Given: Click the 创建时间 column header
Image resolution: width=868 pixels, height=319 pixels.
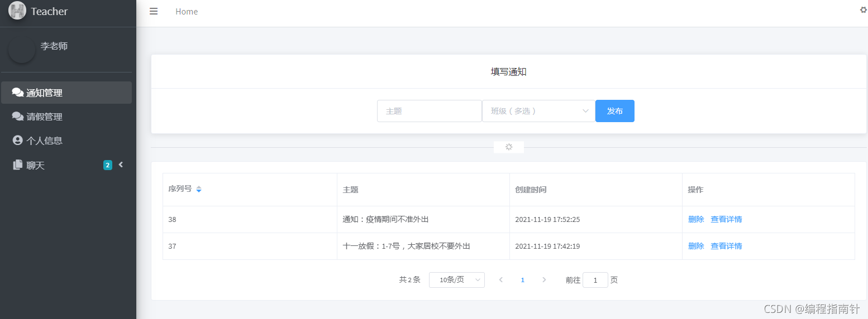Looking at the screenshot, I should tap(596, 190).
